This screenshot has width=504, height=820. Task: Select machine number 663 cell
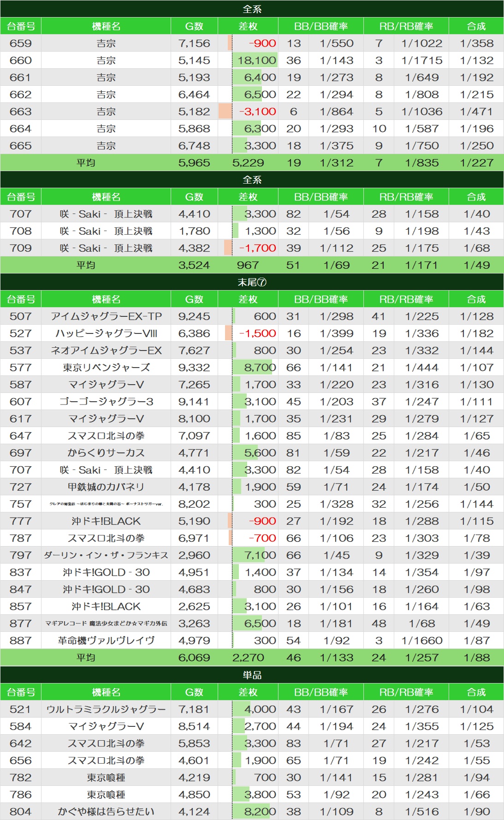click(21, 112)
